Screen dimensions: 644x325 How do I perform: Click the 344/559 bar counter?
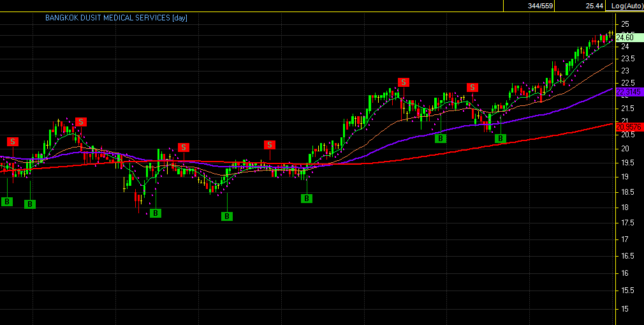pos(541,6)
